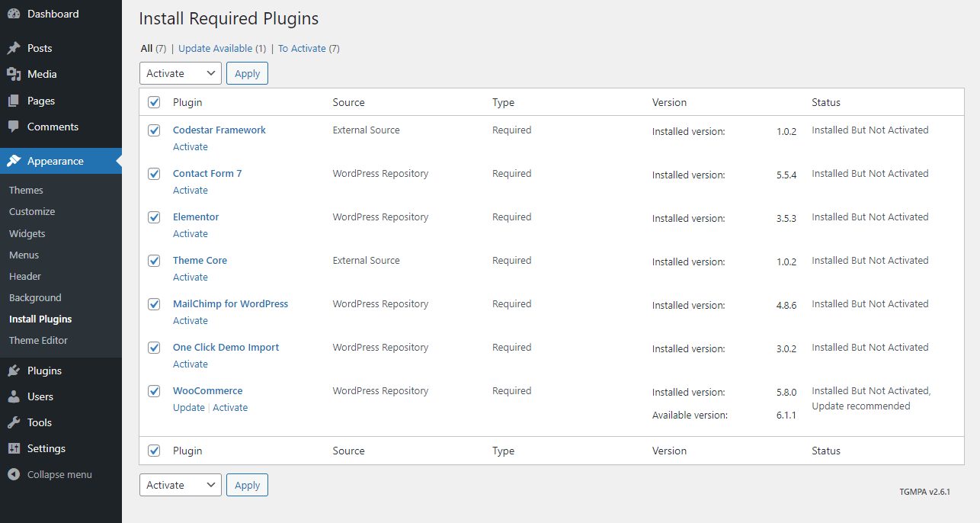The height and width of the screenshot is (523, 980).
Task: Open the Themes submenu item
Action: point(26,190)
